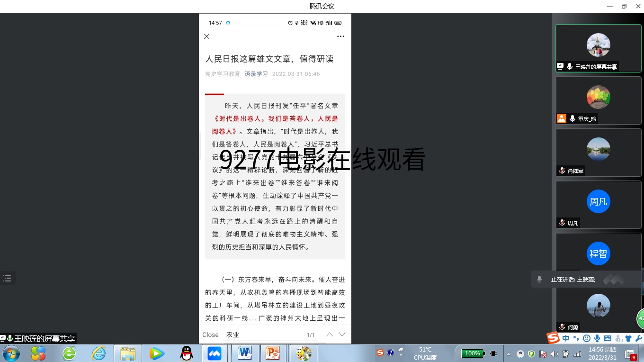Click the 党史学习教育 source label
This screenshot has height=362, width=644.
click(223, 74)
